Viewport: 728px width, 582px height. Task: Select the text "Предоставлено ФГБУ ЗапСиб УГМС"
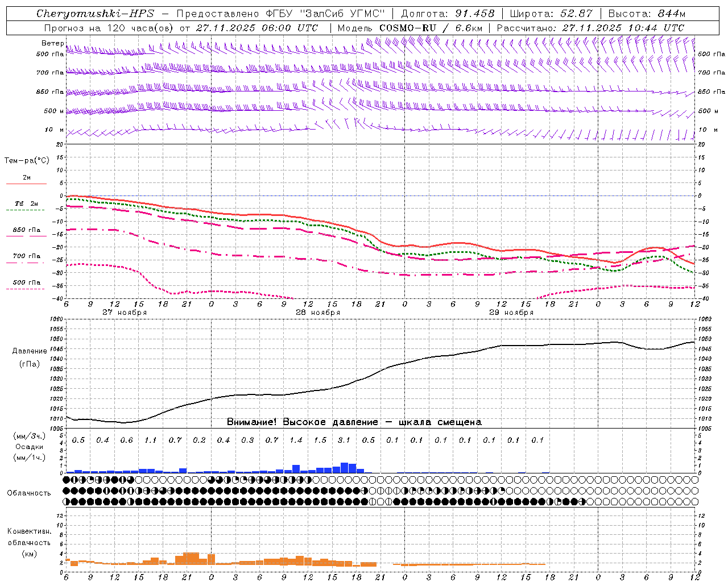281,14
